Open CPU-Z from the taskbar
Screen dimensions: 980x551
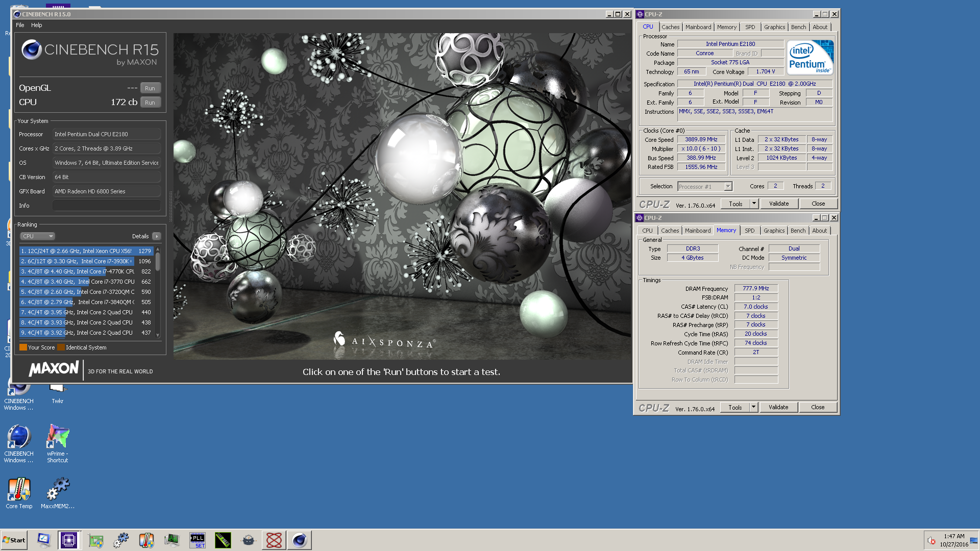pos(68,540)
